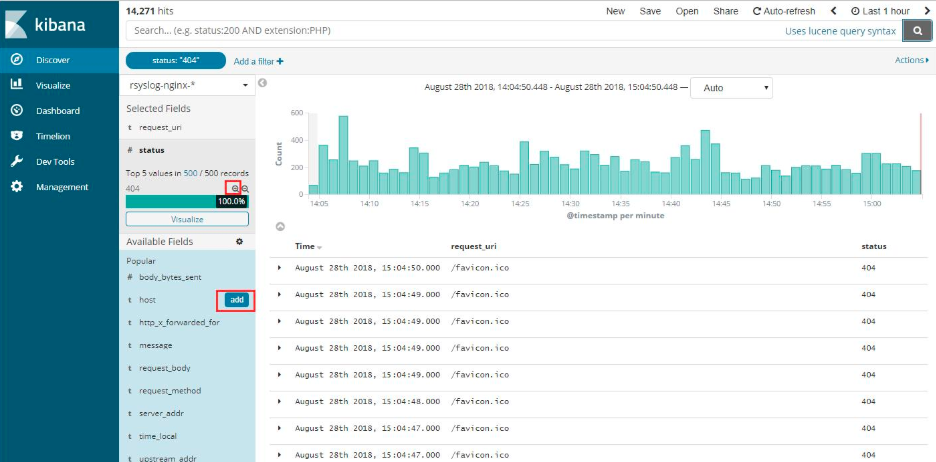Collapse the field sidebar with arrow icon
Screen dimensions: 936x462
tap(262, 83)
